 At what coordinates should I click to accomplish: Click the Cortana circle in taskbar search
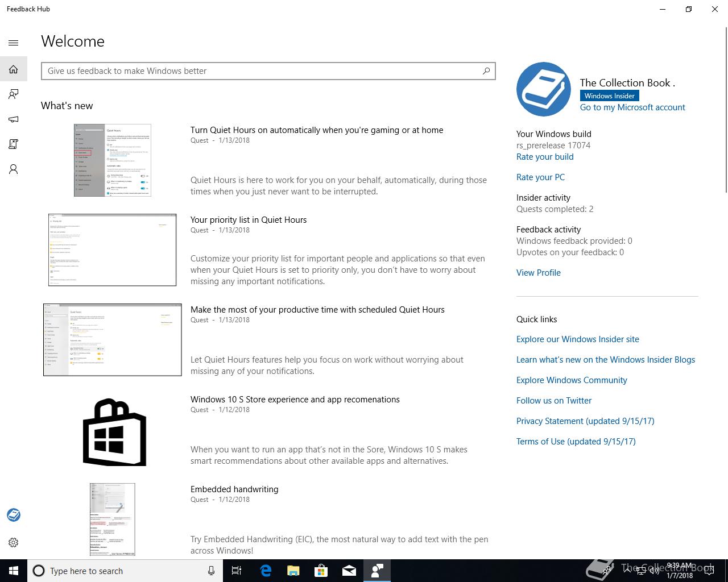39,571
